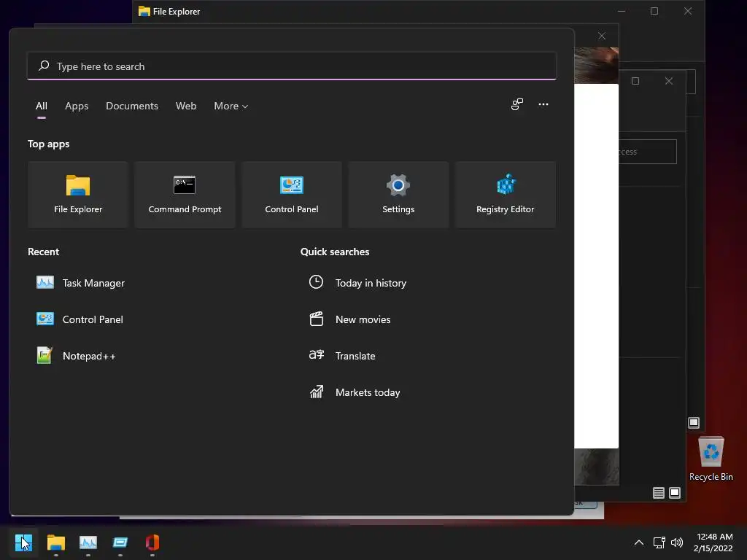Viewport: 747px width, 560px height.
Task: Switch to the Documents search tab
Action: click(x=132, y=106)
